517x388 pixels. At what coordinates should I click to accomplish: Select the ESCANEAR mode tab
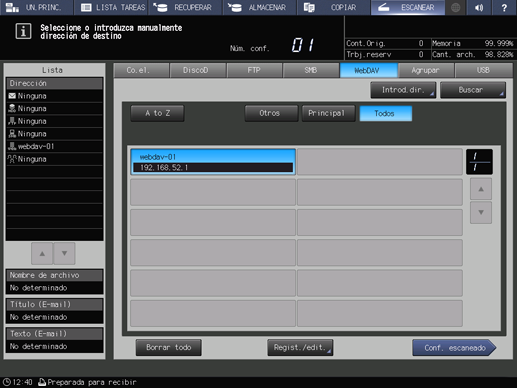point(408,7)
